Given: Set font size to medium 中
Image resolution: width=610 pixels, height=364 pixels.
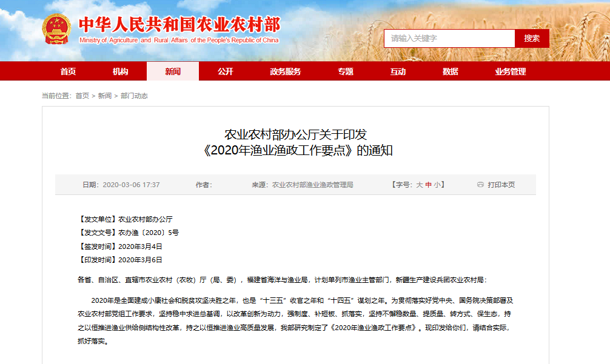Looking at the screenshot, I should (x=428, y=185).
